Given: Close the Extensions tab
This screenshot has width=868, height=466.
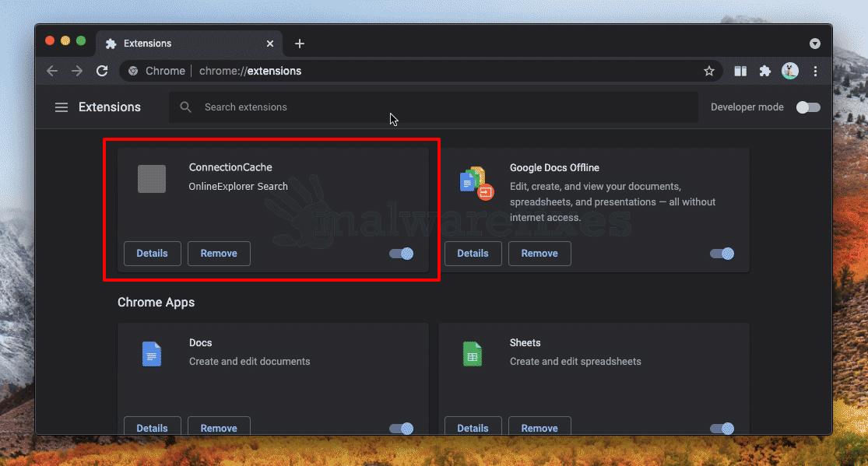Looking at the screenshot, I should click(x=270, y=43).
